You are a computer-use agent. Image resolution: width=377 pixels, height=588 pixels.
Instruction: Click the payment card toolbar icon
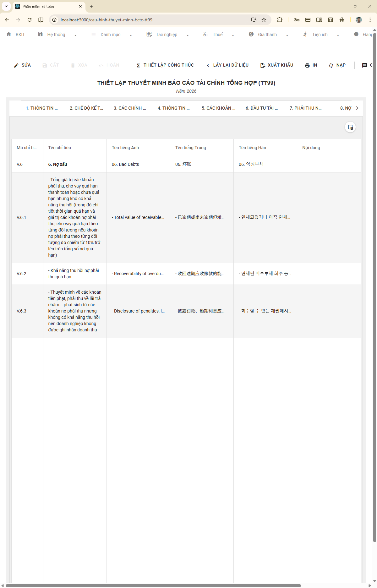click(x=308, y=20)
